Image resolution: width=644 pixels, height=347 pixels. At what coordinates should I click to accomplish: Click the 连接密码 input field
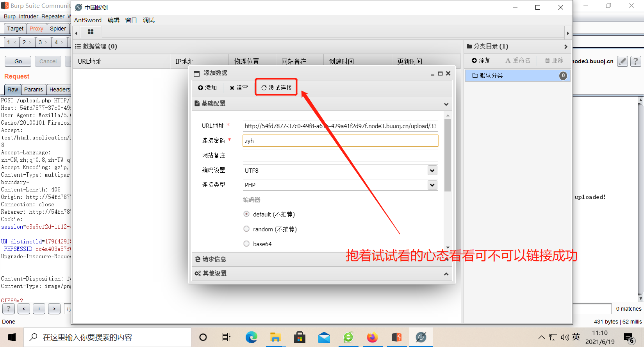pyautogui.click(x=340, y=141)
